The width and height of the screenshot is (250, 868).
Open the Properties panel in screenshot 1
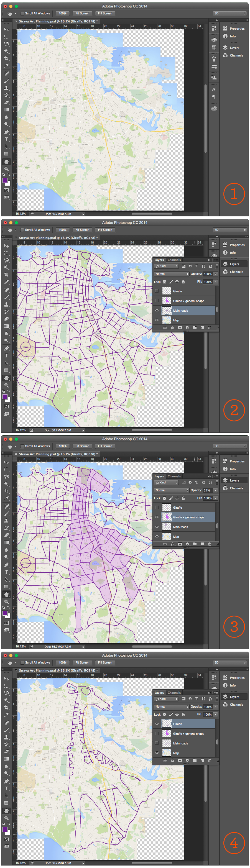[x=237, y=29]
